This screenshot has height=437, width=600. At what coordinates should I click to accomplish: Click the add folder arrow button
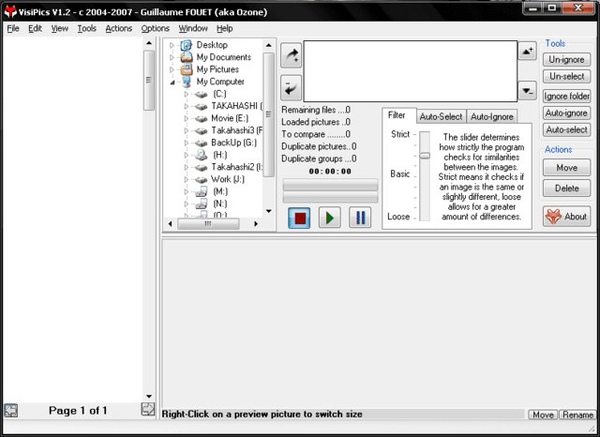tap(291, 55)
